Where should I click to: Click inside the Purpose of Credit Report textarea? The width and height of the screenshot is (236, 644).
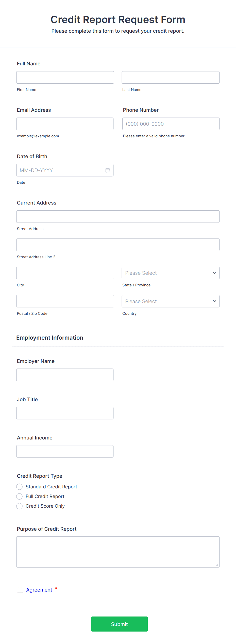coord(118,552)
